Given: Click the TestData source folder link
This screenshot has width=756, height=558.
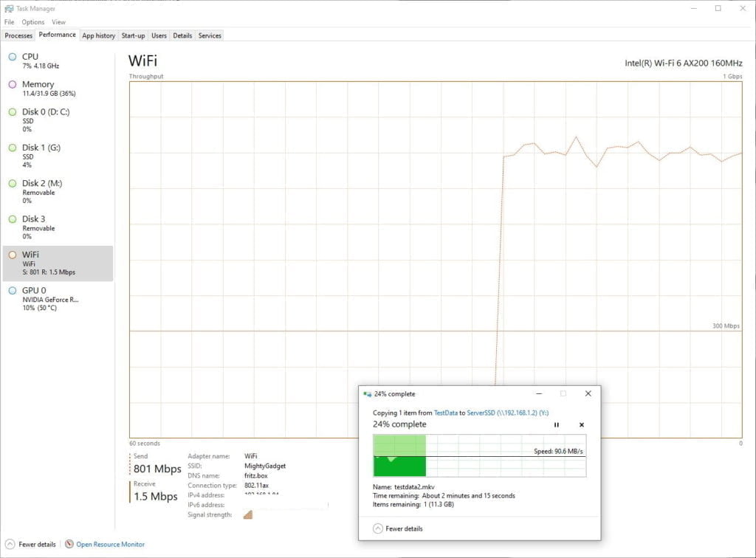Looking at the screenshot, I should pyautogui.click(x=445, y=413).
